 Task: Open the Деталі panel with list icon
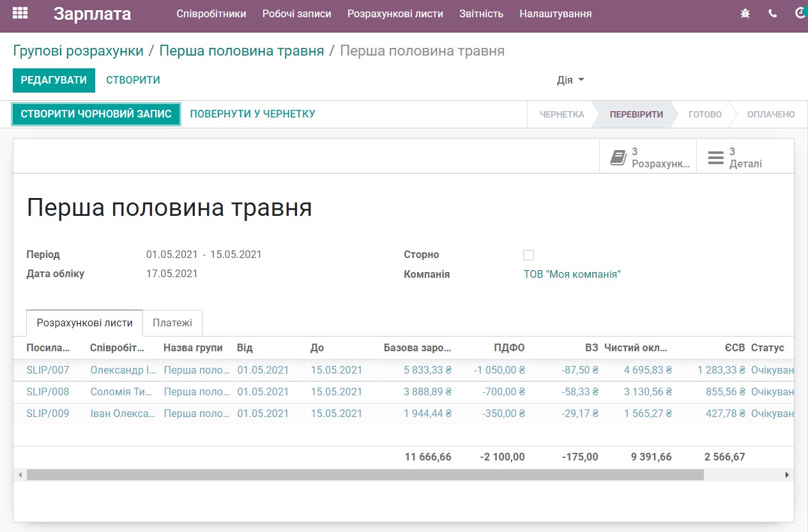pos(744,156)
